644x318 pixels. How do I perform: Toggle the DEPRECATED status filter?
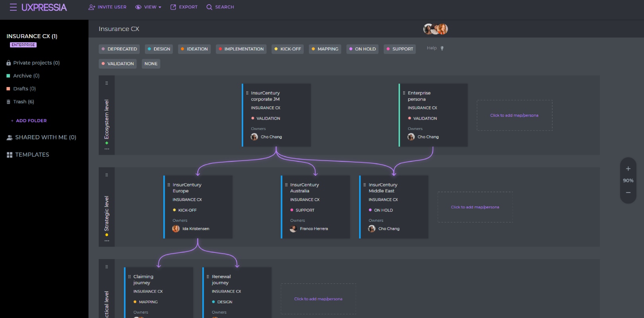coord(119,49)
